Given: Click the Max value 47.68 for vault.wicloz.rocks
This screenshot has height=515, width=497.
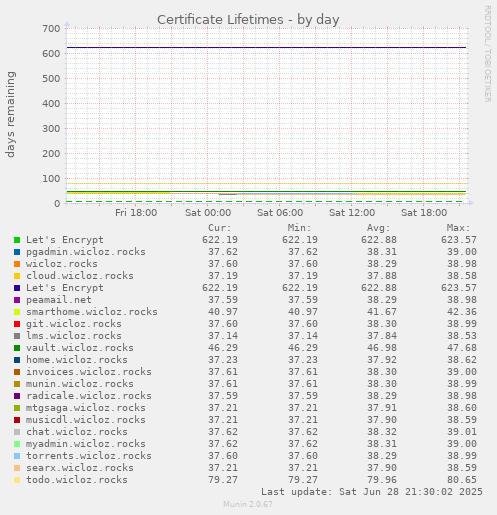Looking at the screenshot, I should pyautogui.click(x=462, y=348).
